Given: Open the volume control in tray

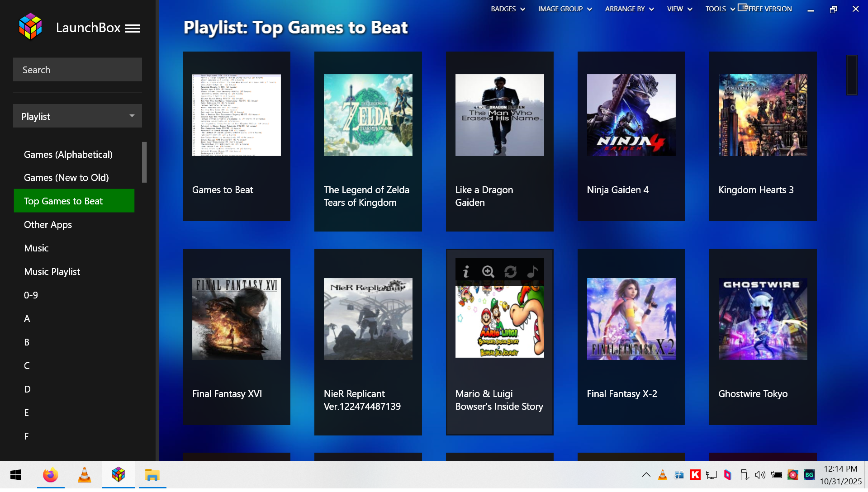Looking at the screenshot, I should point(760,475).
